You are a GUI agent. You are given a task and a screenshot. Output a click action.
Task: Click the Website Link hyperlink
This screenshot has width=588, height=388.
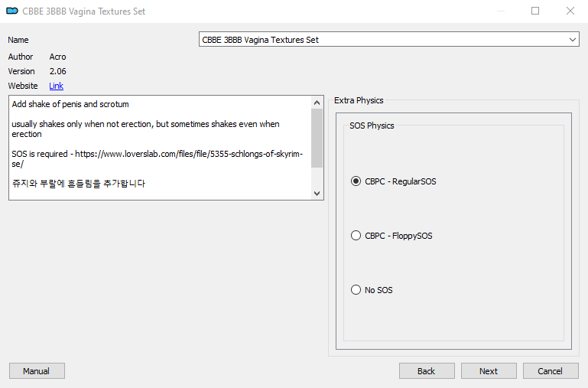coord(57,86)
